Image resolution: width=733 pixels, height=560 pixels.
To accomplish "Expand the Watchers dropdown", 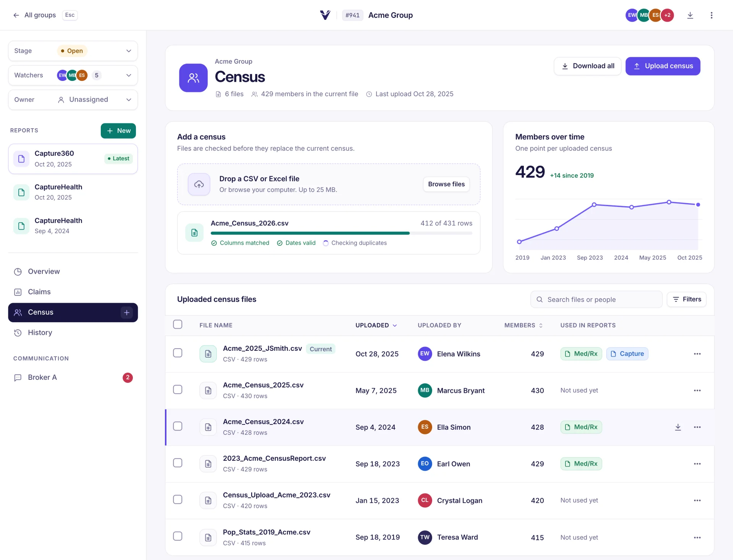I will click(73, 75).
